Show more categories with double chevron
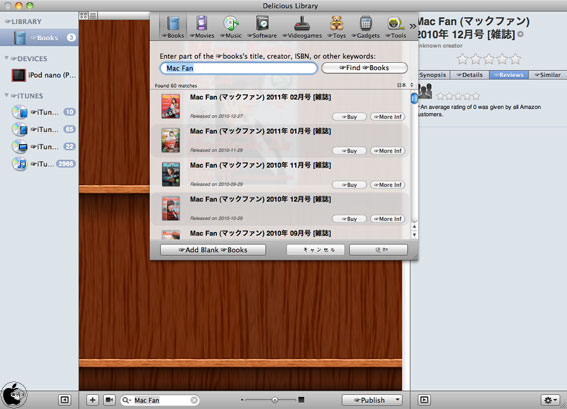 point(413,26)
